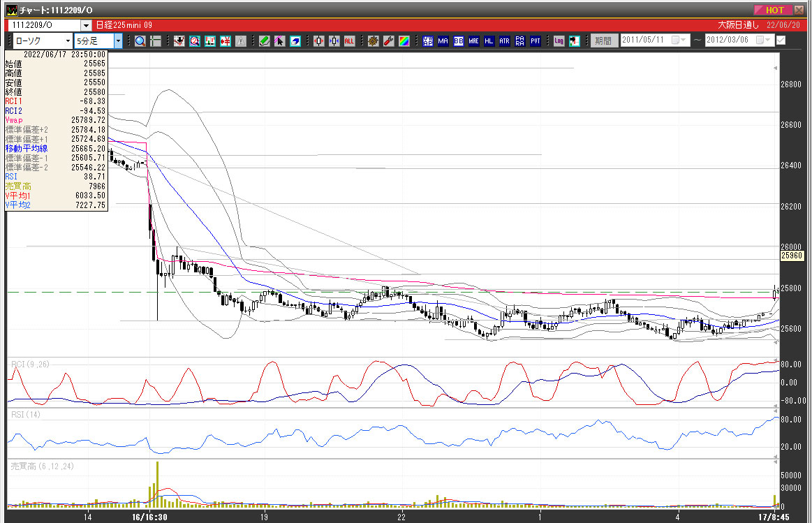Click the pink HOT button
The image size is (812, 523).
coord(772,10)
